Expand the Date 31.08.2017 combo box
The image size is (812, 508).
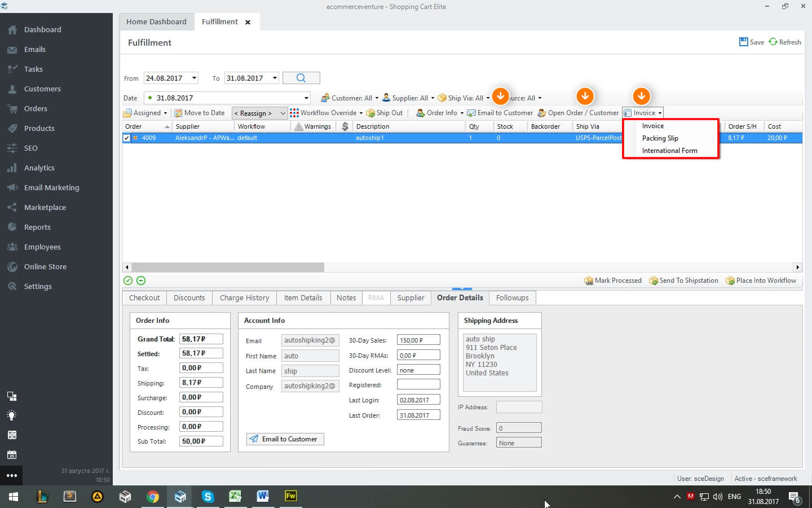pyautogui.click(x=306, y=98)
